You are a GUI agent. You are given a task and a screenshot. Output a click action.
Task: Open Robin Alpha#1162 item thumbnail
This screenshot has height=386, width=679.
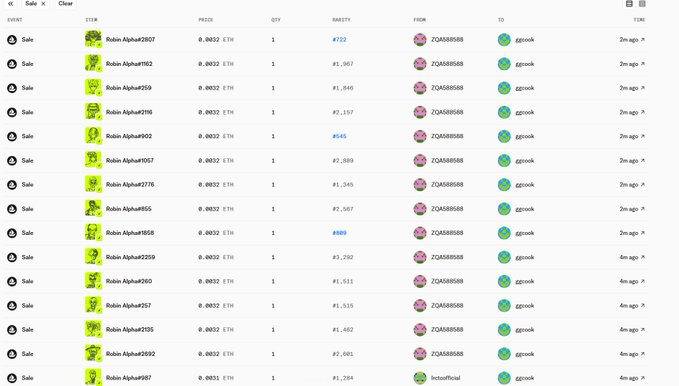(x=93, y=63)
